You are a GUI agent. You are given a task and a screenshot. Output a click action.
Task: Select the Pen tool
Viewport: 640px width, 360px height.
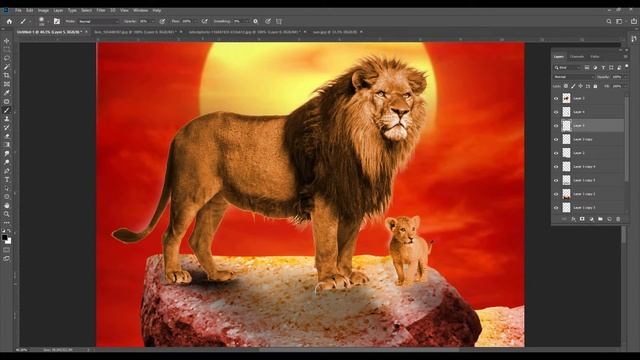click(x=7, y=171)
